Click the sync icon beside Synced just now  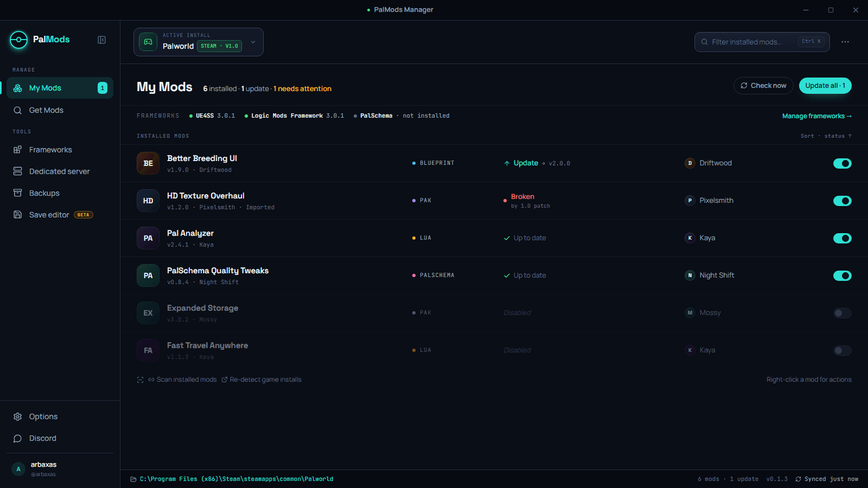(x=798, y=479)
